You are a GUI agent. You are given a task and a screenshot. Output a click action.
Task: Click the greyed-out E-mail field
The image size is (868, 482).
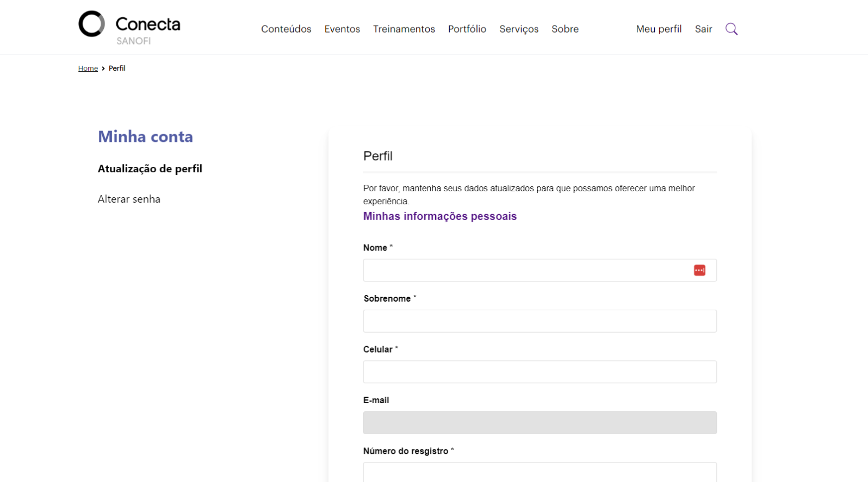(540, 423)
